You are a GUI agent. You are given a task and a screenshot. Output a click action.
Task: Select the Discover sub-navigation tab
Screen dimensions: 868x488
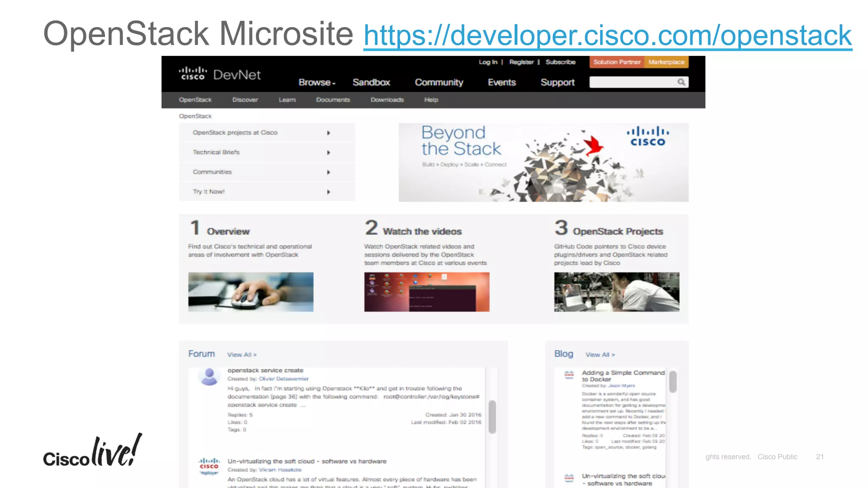coord(245,100)
